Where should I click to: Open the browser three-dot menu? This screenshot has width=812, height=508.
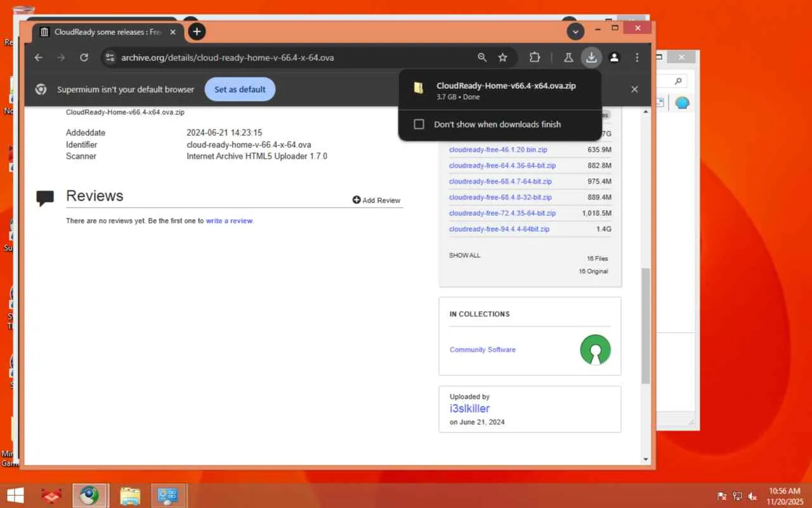pos(637,58)
